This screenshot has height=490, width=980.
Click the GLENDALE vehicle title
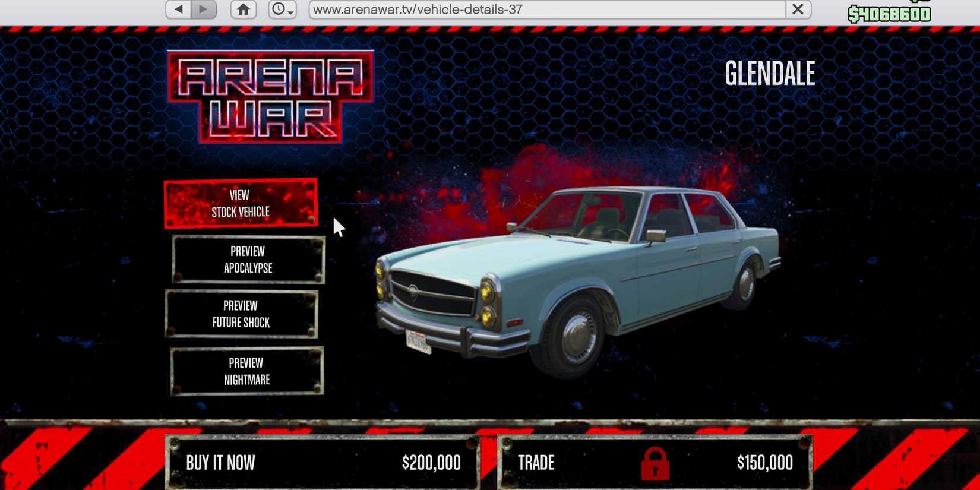[770, 74]
